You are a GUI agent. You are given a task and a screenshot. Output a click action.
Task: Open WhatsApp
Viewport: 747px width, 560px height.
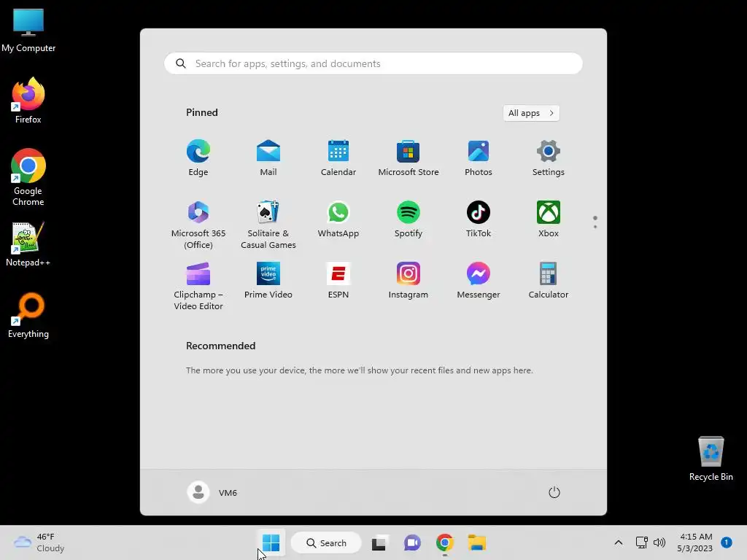coord(338,219)
